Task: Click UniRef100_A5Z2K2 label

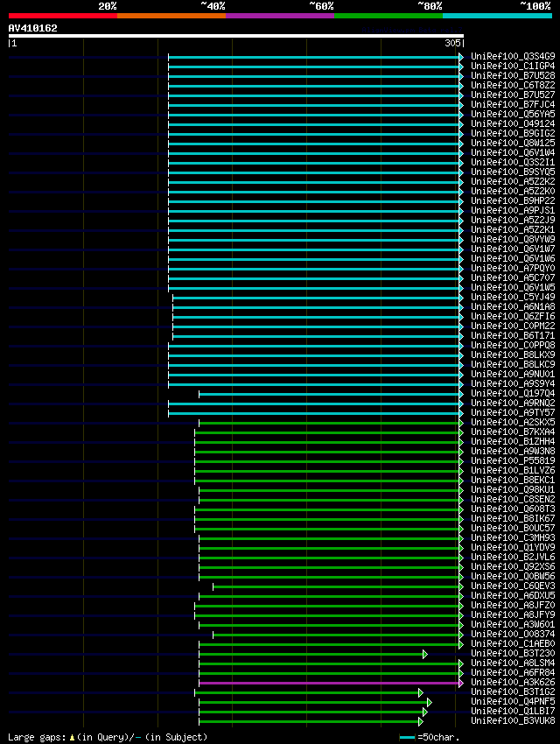Action: 513,182
